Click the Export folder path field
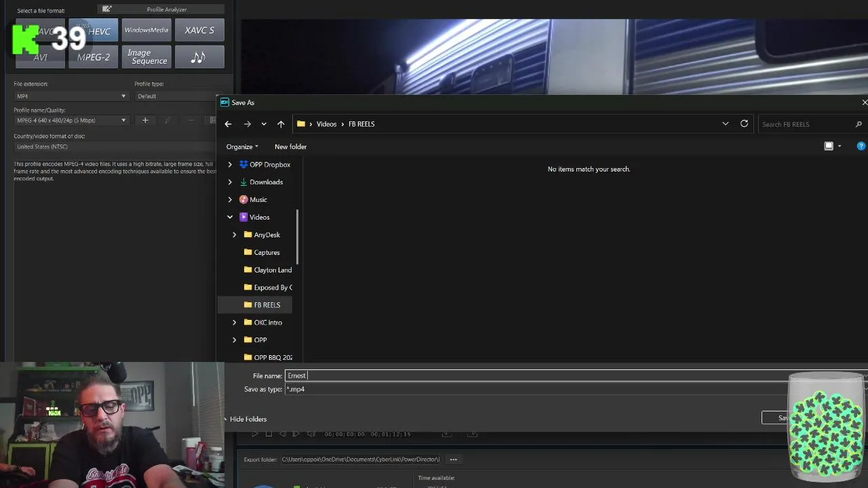 (x=361, y=460)
